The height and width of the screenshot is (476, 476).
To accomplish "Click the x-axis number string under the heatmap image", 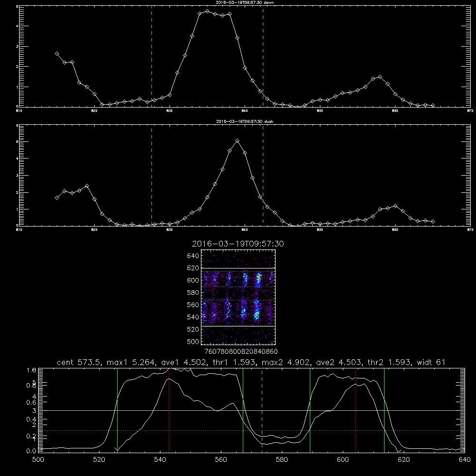I will 241,352.
